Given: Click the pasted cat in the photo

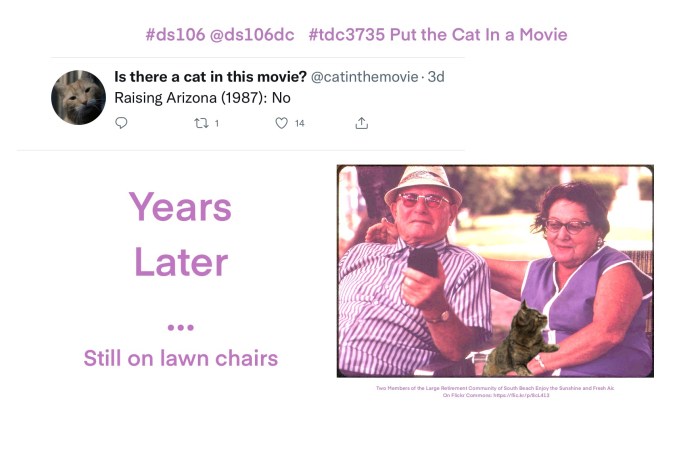Looking at the screenshot, I should [x=521, y=339].
